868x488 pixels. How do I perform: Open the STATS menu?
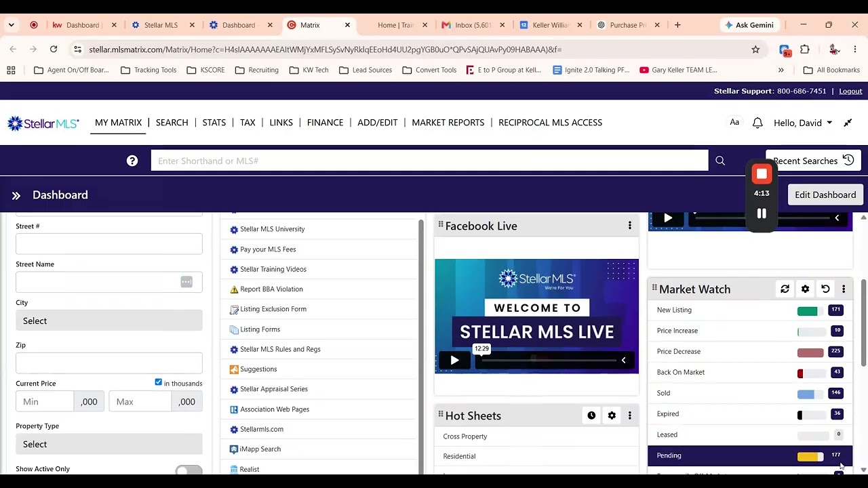(x=214, y=123)
